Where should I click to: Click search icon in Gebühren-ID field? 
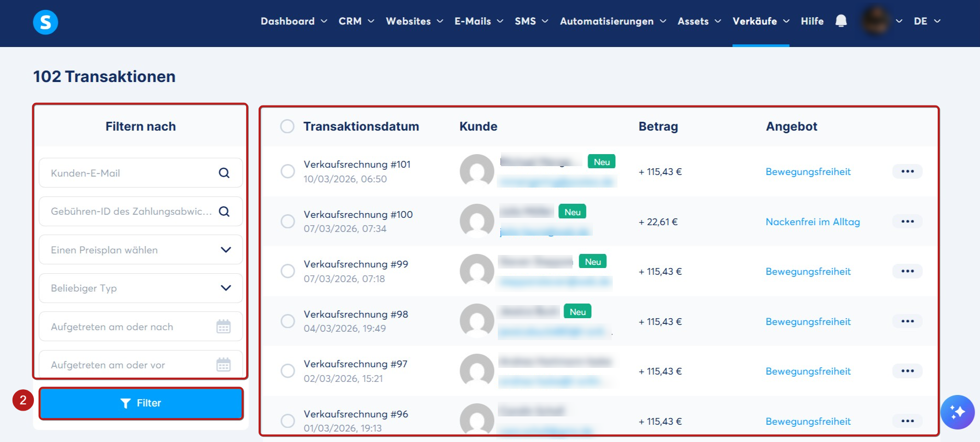point(224,212)
